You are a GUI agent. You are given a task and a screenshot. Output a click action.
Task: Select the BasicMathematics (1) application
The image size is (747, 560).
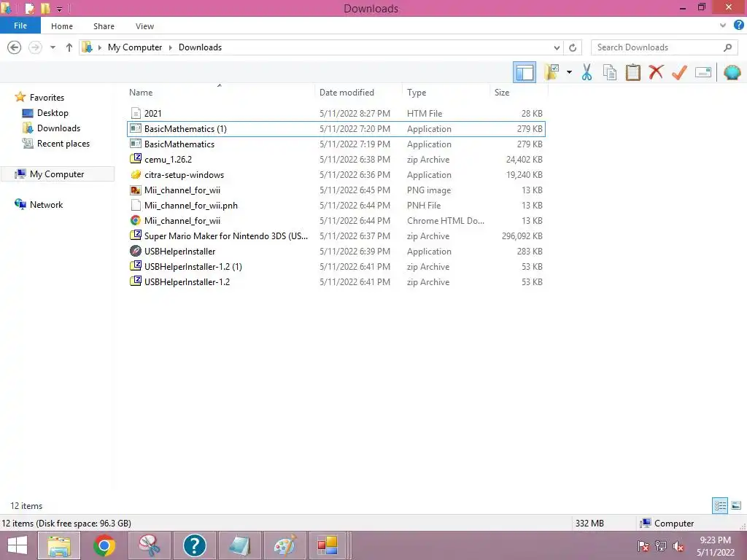336,128
